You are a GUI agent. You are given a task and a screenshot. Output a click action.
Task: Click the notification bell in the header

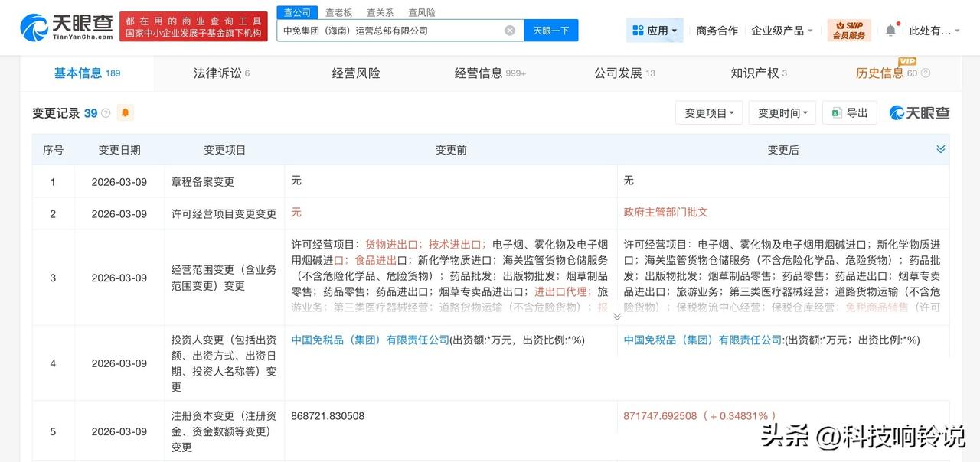(890, 31)
